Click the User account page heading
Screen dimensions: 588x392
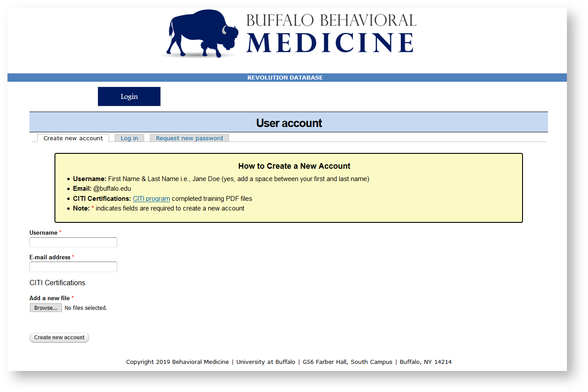click(x=289, y=123)
